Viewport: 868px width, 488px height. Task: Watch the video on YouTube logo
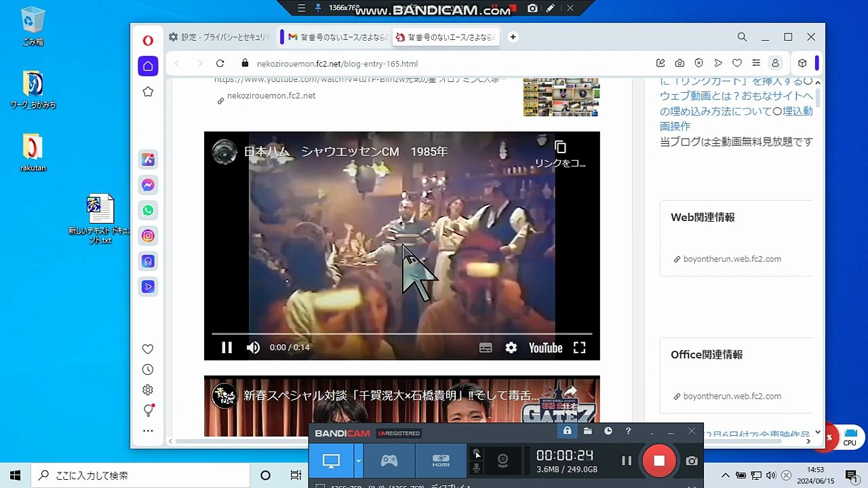pyautogui.click(x=545, y=348)
